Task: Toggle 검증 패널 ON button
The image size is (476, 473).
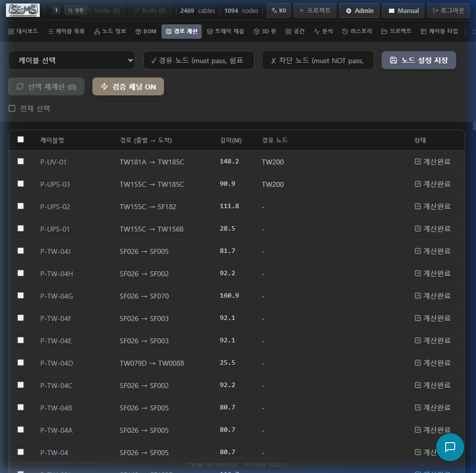Action: (x=128, y=86)
